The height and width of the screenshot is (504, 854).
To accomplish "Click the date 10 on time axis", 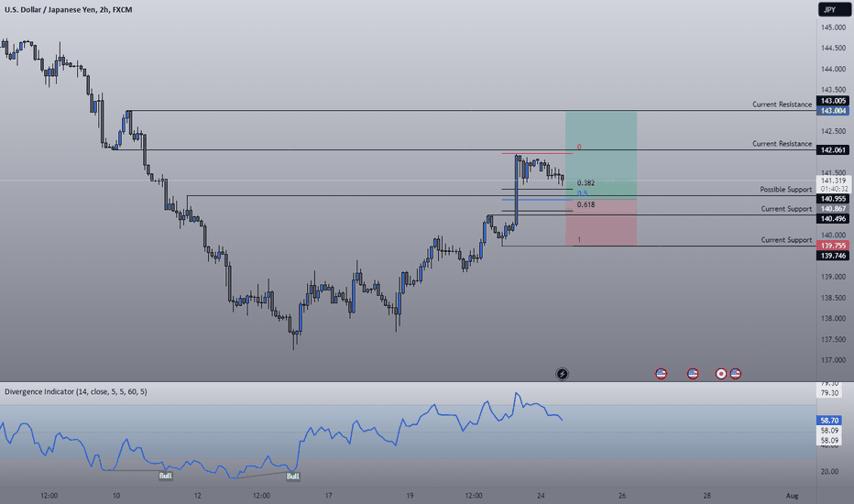I will 116,496.
